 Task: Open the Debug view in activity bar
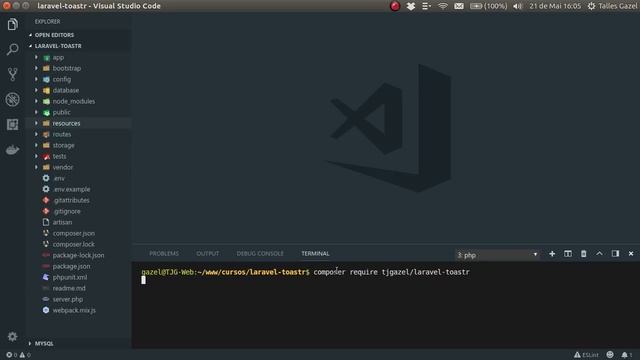pyautogui.click(x=12, y=100)
